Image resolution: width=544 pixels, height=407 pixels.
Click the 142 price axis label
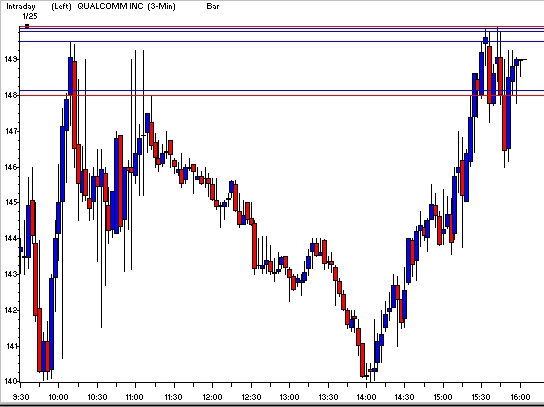tap(10, 310)
